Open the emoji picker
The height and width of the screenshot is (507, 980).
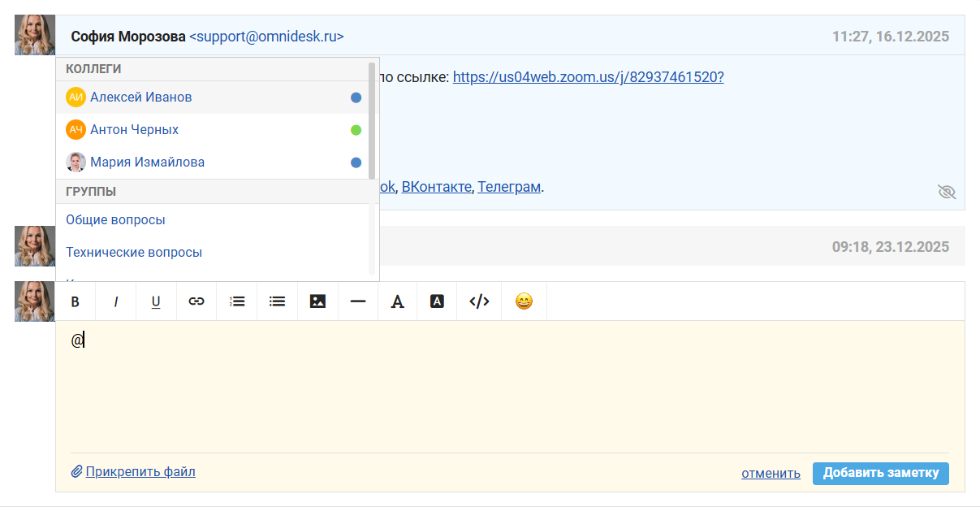pos(524,301)
